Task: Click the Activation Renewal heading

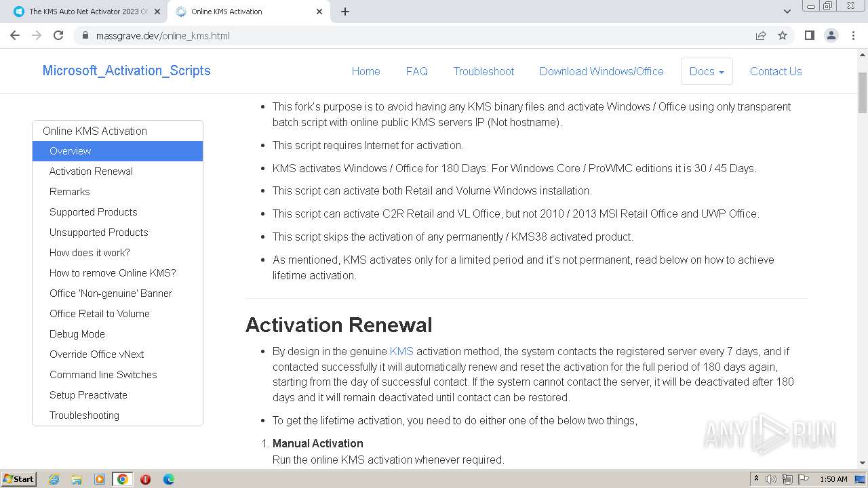Action: click(x=338, y=325)
